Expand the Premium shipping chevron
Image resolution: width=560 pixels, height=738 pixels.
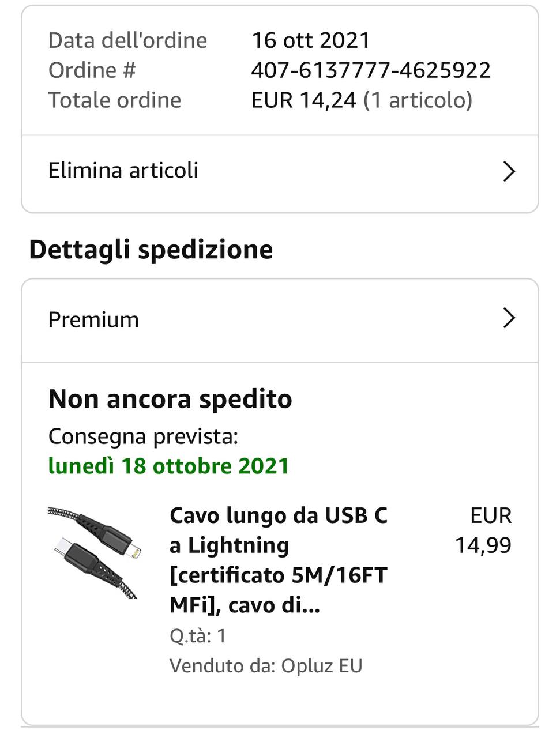509,318
